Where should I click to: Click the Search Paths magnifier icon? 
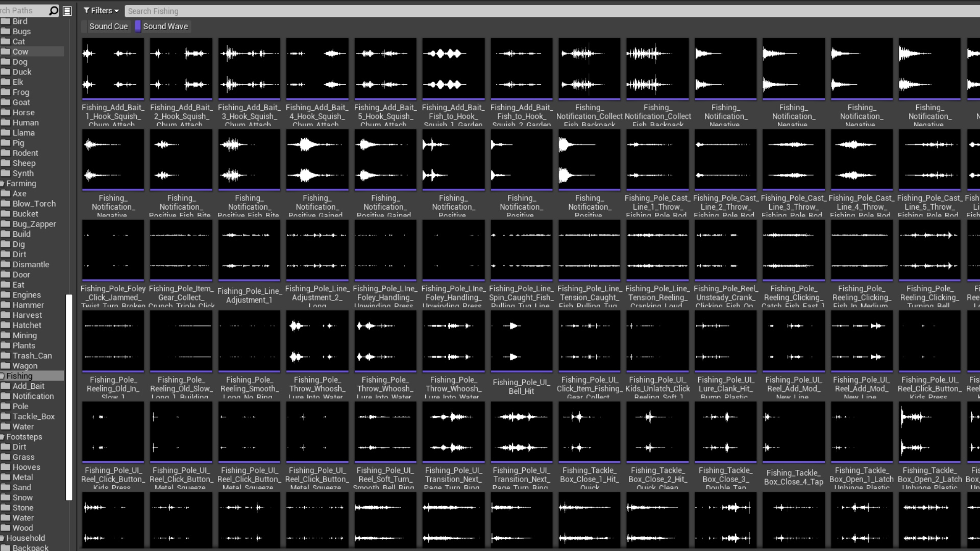pos(53,11)
